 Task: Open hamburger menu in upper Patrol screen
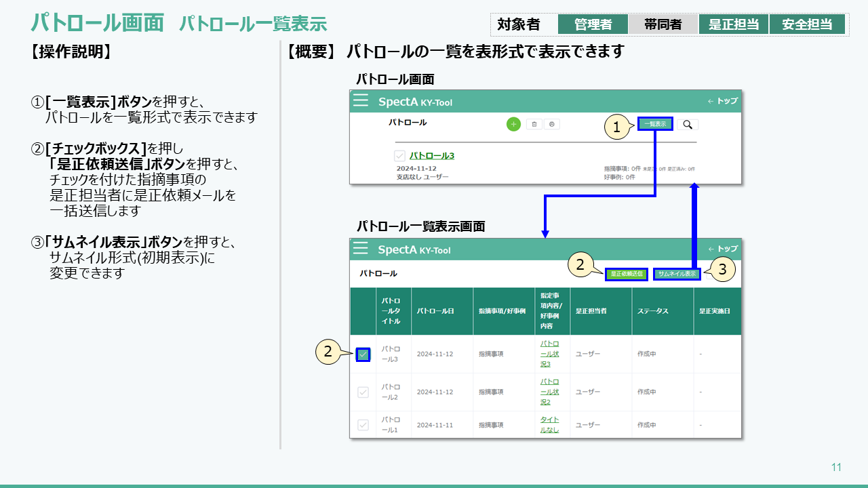[x=361, y=101]
